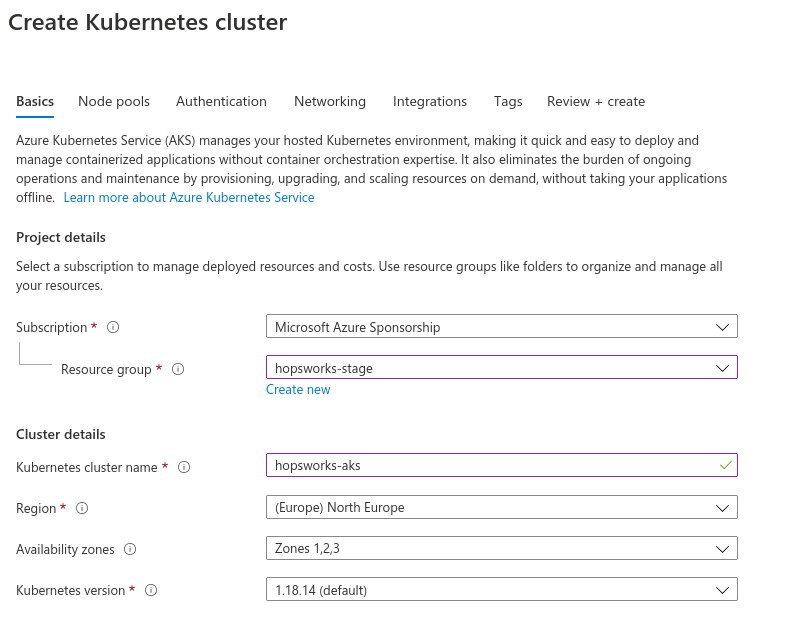Click the info icon next to Subscription
The height and width of the screenshot is (629, 806).
point(113,327)
